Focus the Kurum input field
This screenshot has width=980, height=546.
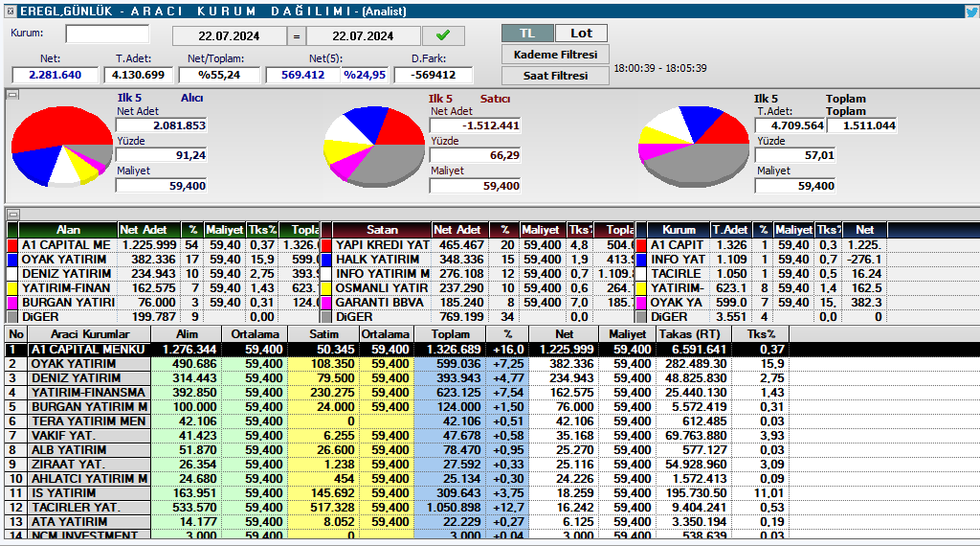[107, 34]
